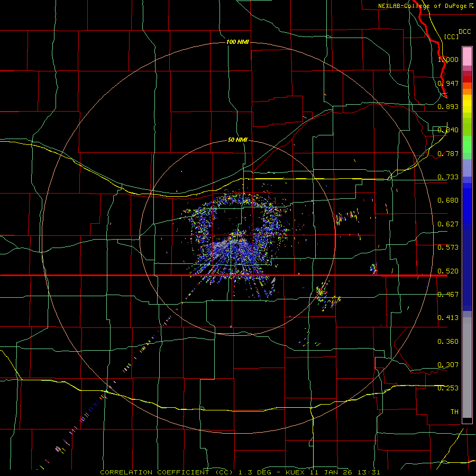Click the 100 NMI range ring label
This screenshot has height=476, width=476.
coord(237,42)
